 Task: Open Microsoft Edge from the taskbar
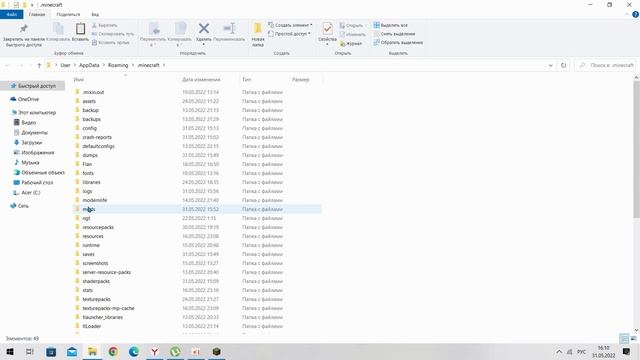click(134, 351)
